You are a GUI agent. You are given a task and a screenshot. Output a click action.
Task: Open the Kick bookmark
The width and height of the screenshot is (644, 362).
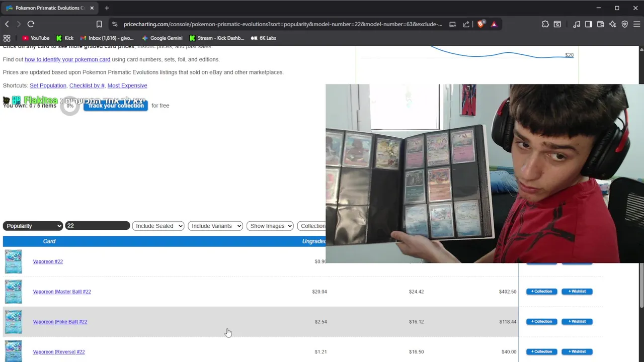pos(65,38)
